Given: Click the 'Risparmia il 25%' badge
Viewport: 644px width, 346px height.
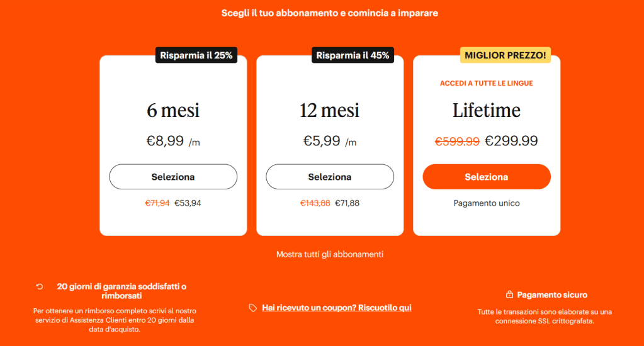Looking at the screenshot, I should tap(196, 55).
